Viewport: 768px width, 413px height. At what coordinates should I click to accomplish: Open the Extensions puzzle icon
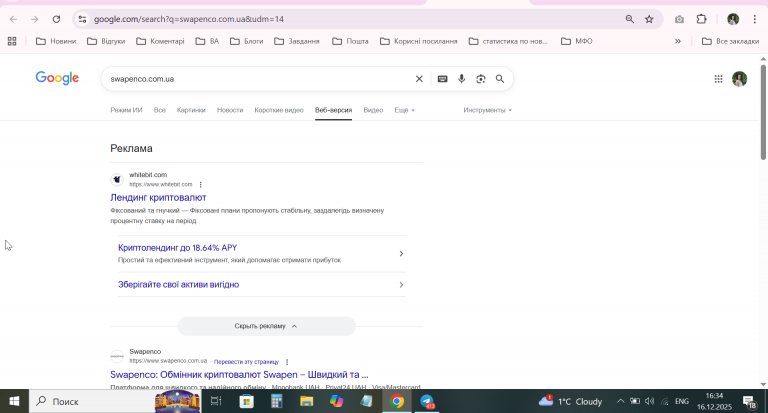click(x=701, y=19)
